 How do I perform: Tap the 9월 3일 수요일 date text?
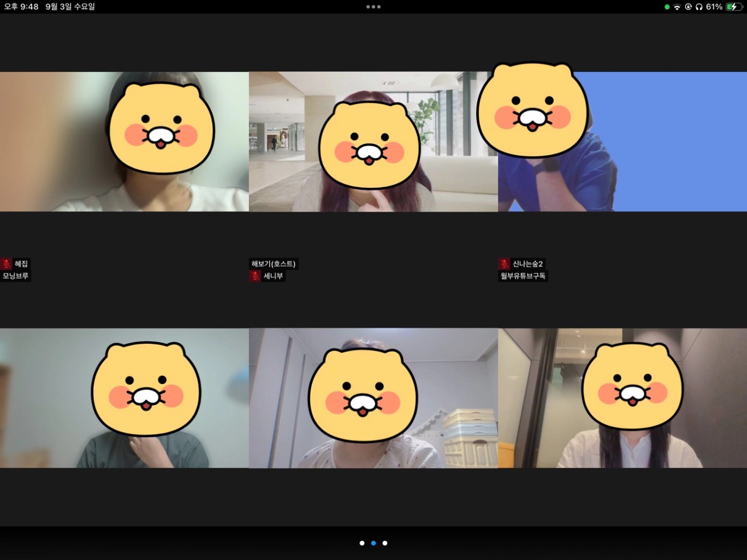click(70, 7)
